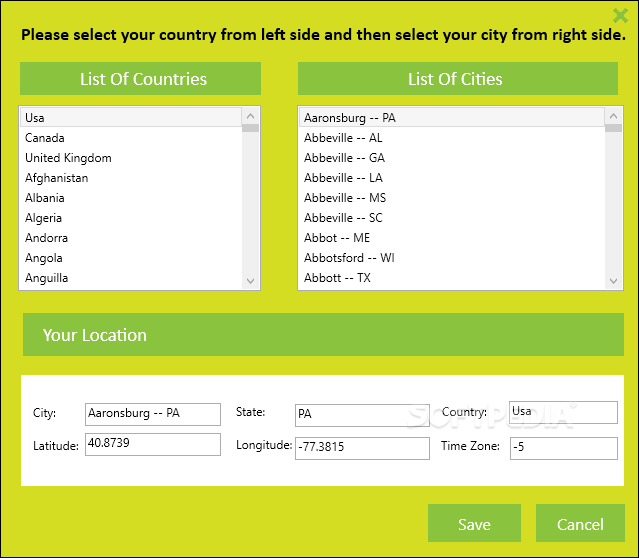The image size is (639, 558).
Task: Click the countries list scroll up arrow
Action: pos(250,116)
